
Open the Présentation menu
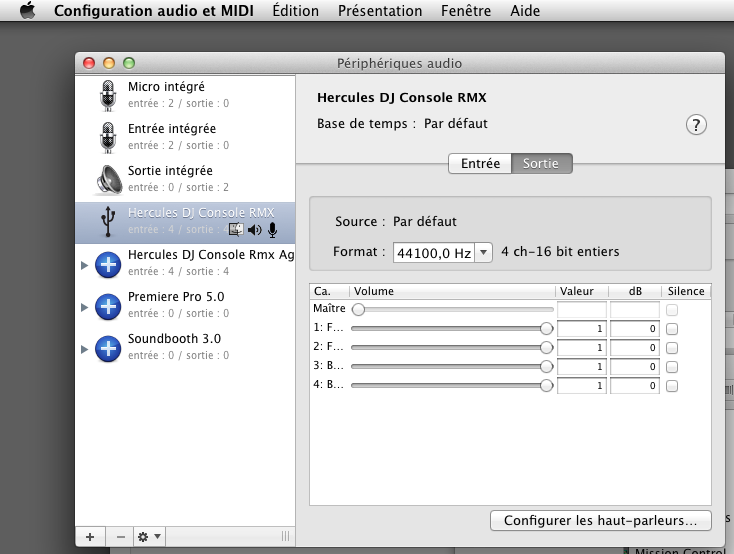pos(380,10)
